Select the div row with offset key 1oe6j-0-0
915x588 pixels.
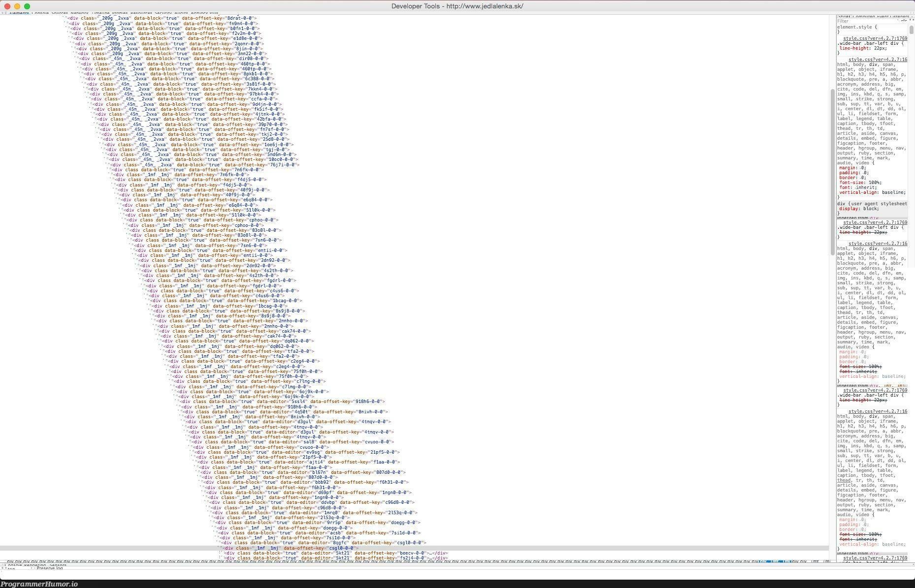pyautogui.click(x=200, y=145)
